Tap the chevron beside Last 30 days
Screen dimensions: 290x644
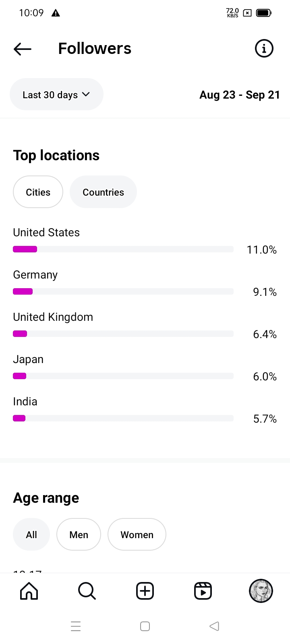pyautogui.click(x=86, y=94)
